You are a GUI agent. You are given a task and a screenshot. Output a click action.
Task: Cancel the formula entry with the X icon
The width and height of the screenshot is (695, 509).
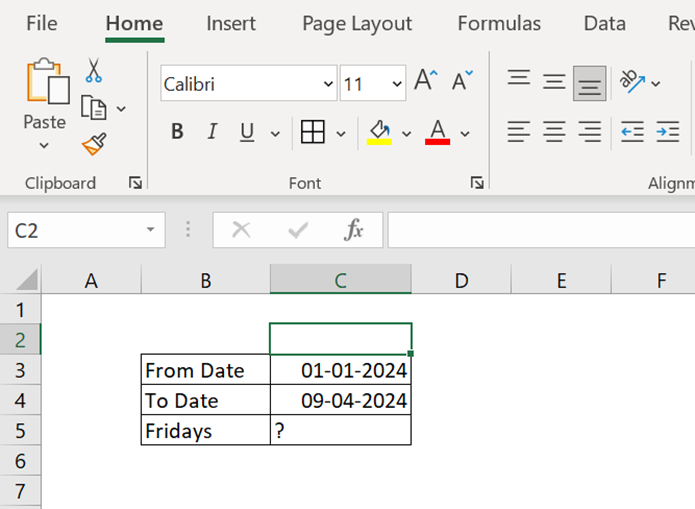click(x=241, y=230)
